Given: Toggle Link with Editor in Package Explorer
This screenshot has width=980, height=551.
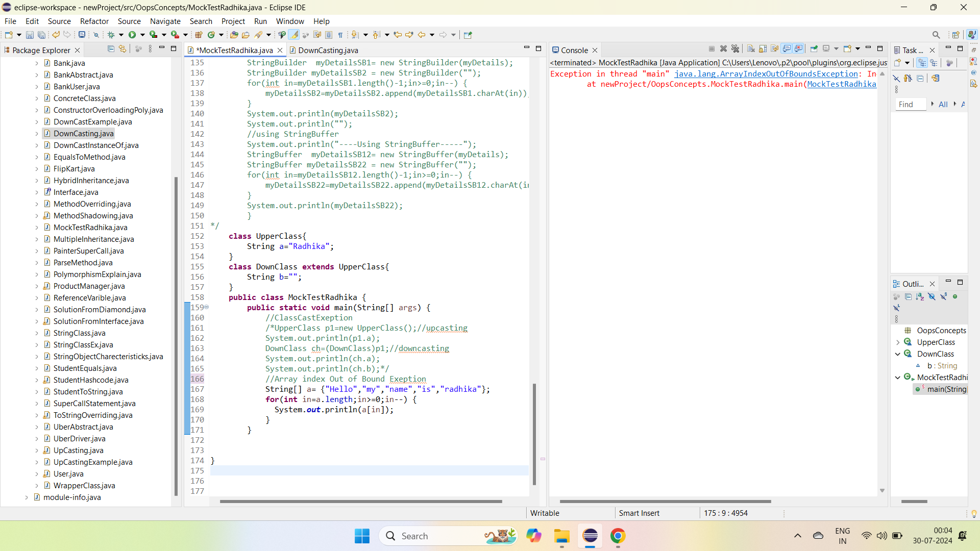Looking at the screenshot, I should coord(122,49).
